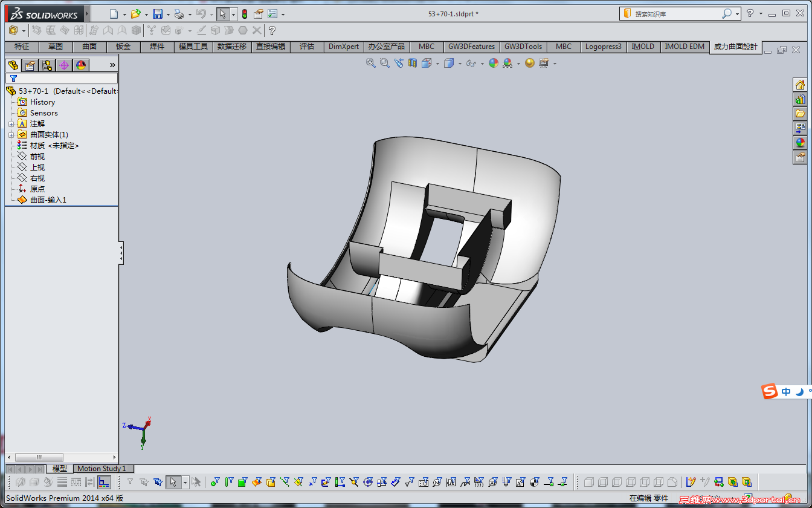Click the Filter Vertices icon
Viewport: 812px width, 508px height.
point(215,482)
